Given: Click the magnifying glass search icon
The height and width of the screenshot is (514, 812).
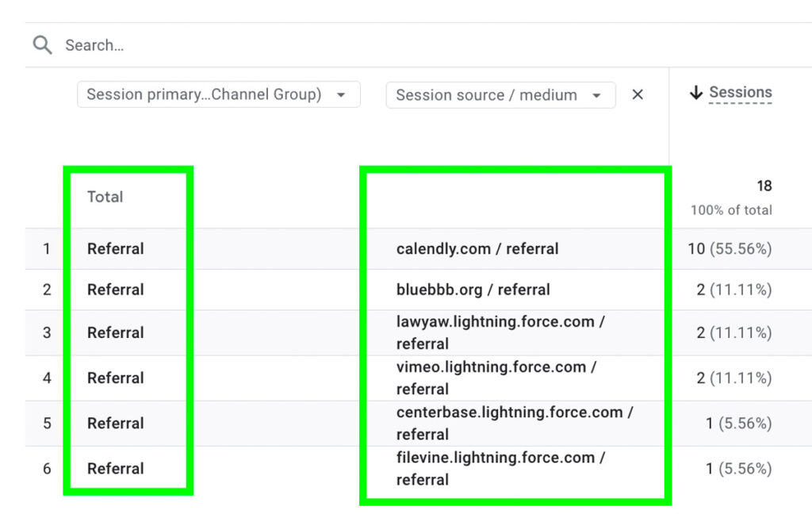Looking at the screenshot, I should point(43,45).
